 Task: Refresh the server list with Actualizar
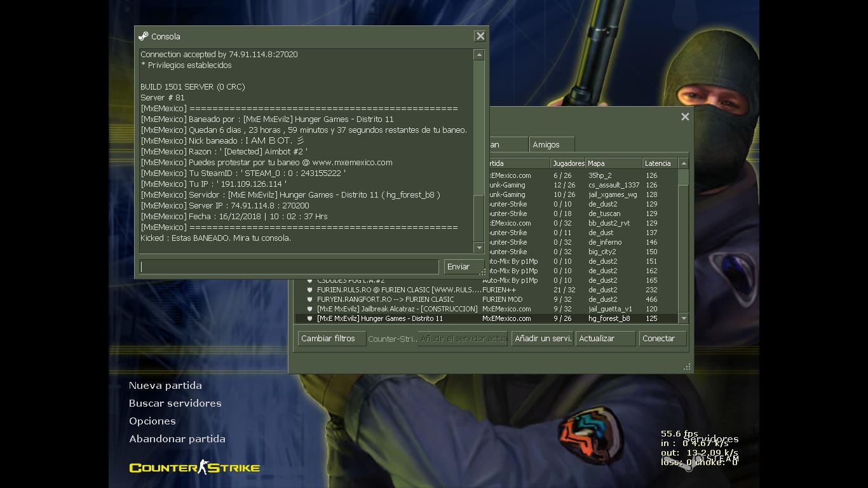coord(606,339)
